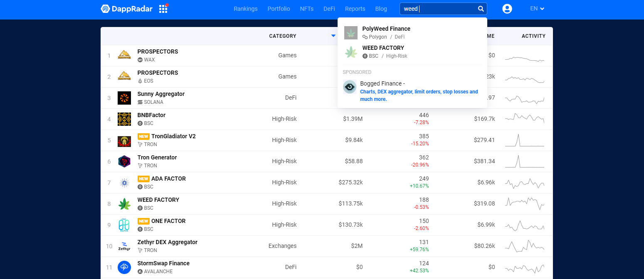This screenshot has width=644, height=279.
Task: Open the EN language dropdown
Action: point(537,9)
